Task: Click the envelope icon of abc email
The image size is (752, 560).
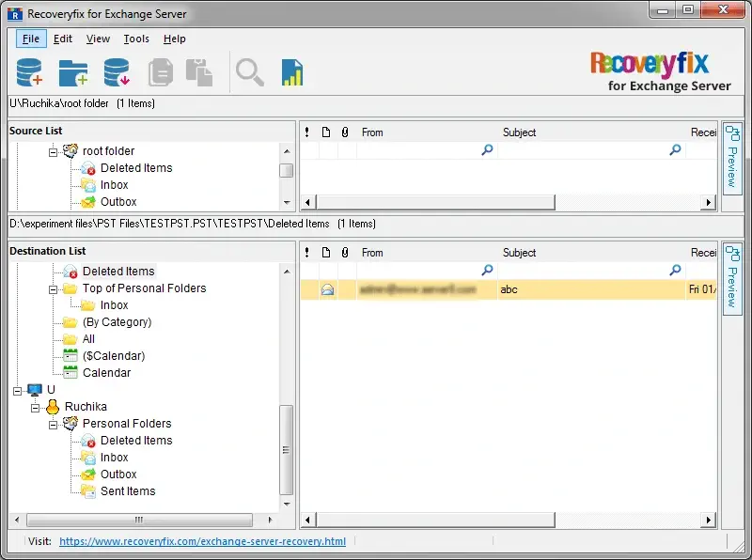Action: click(x=327, y=289)
